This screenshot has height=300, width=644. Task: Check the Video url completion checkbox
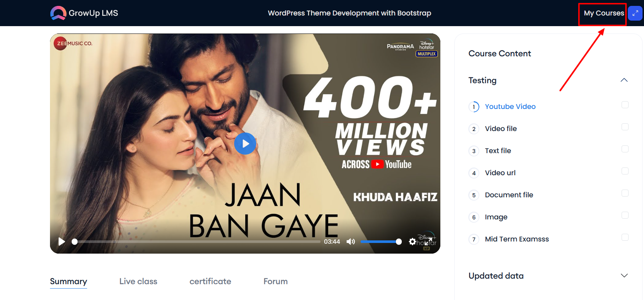point(625,171)
